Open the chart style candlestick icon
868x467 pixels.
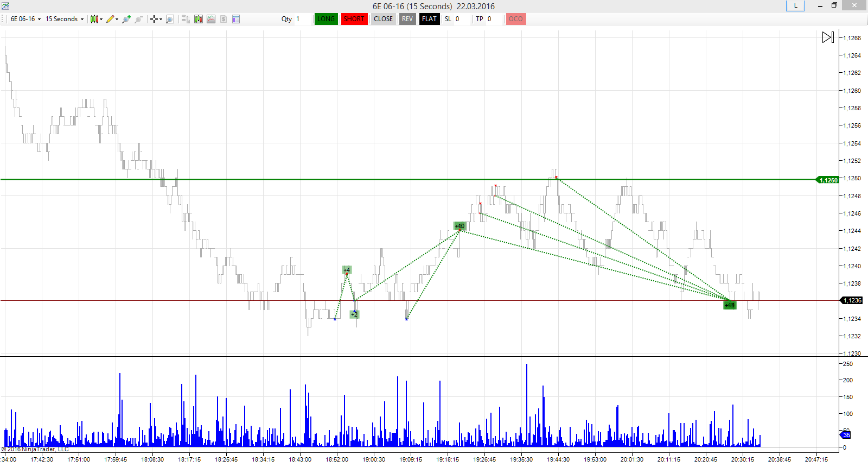pyautogui.click(x=94, y=19)
